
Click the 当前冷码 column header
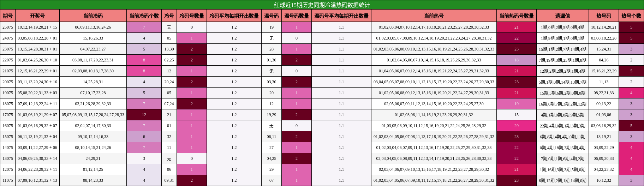pos(93,16)
